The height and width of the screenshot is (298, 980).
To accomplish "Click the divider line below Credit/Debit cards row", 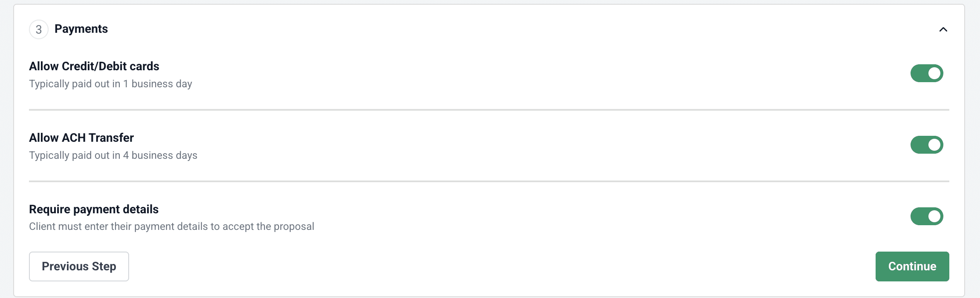I will (489, 110).
